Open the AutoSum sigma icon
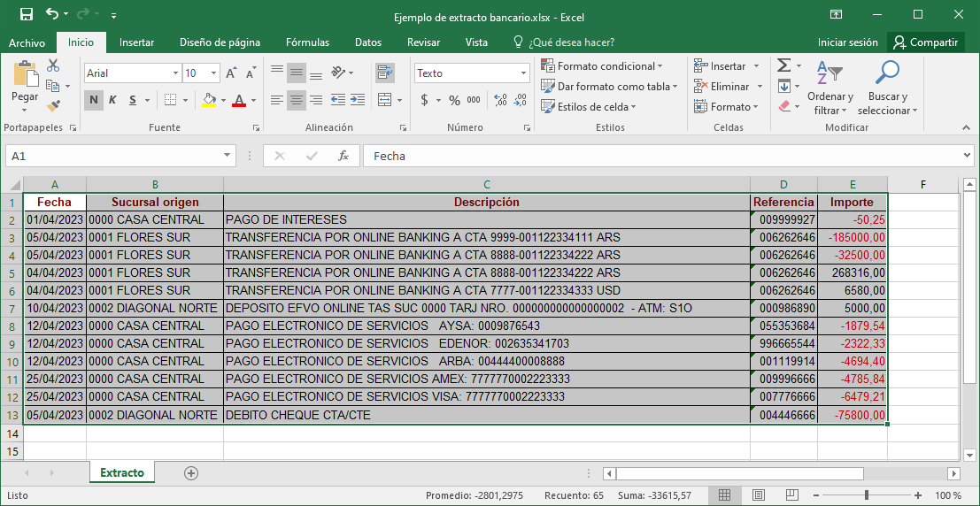The width and height of the screenshot is (980, 506). [x=783, y=65]
